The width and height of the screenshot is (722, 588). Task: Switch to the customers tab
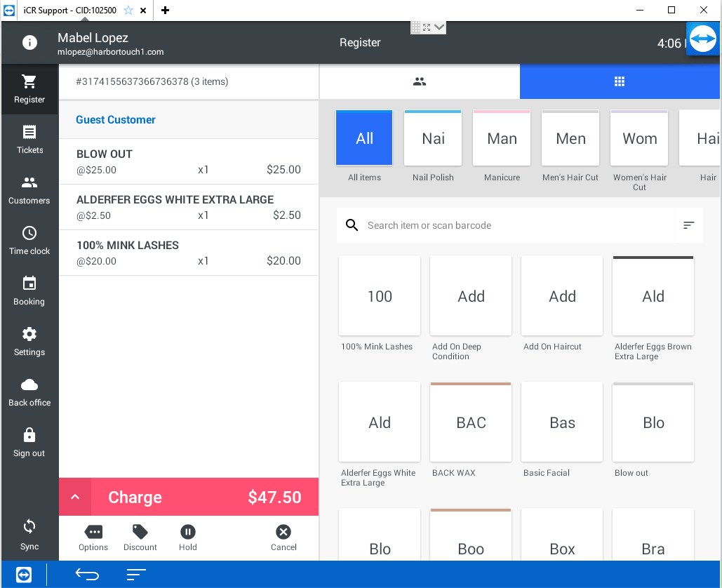(x=420, y=81)
